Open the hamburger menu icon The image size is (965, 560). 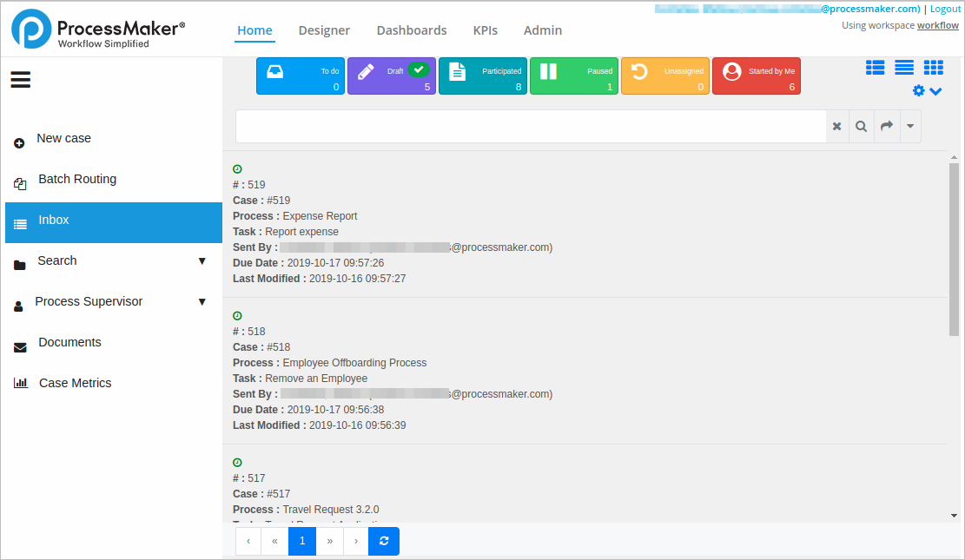21,80
